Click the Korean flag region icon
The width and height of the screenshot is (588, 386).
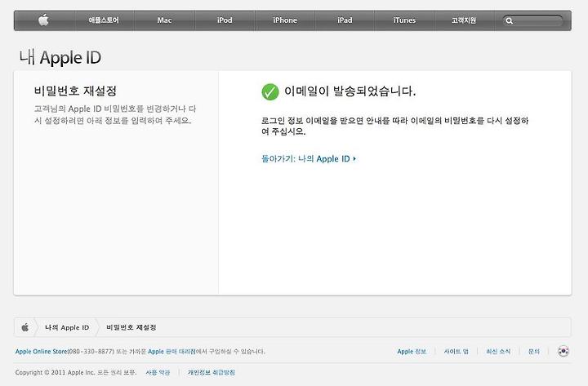(x=563, y=351)
